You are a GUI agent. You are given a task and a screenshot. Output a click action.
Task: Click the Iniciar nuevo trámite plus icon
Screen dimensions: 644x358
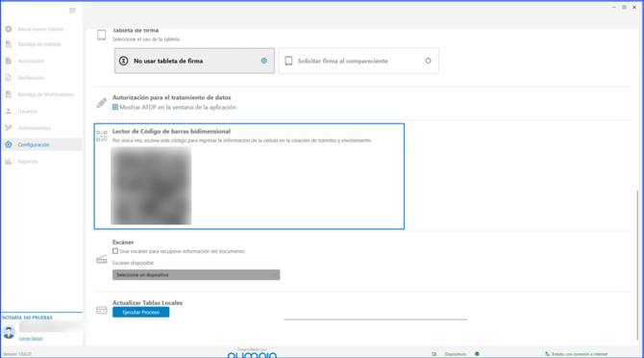coord(9,29)
